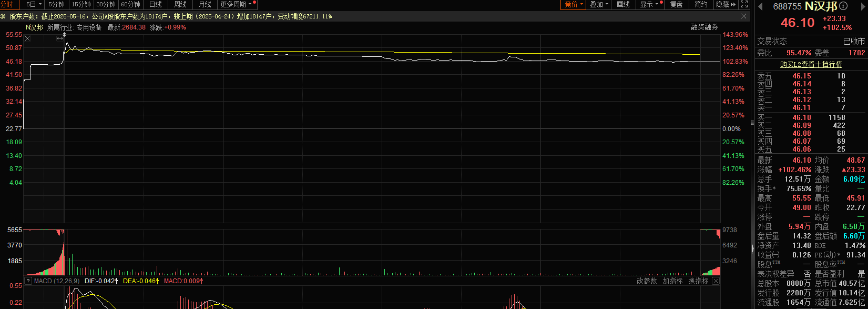Expand the 叠加 overlay dropdown
The width and height of the screenshot is (868, 309).
pyautogui.click(x=599, y=4)
